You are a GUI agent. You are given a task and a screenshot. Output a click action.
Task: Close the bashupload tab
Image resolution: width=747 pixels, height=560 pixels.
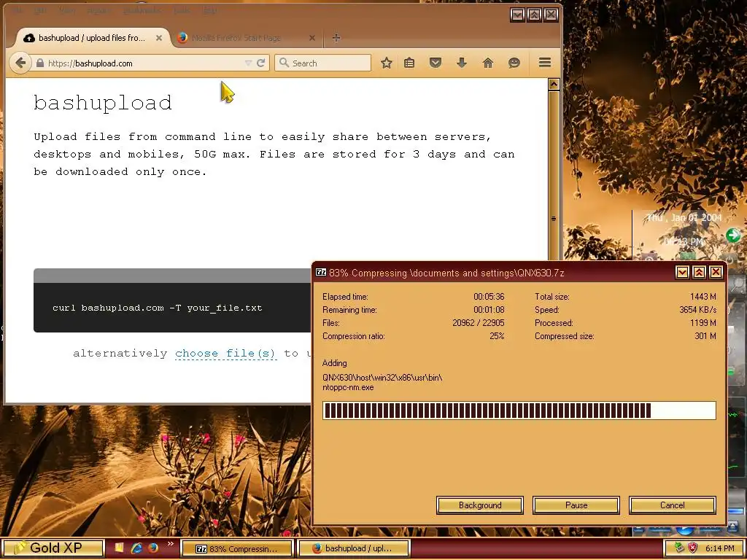point(159,38)
